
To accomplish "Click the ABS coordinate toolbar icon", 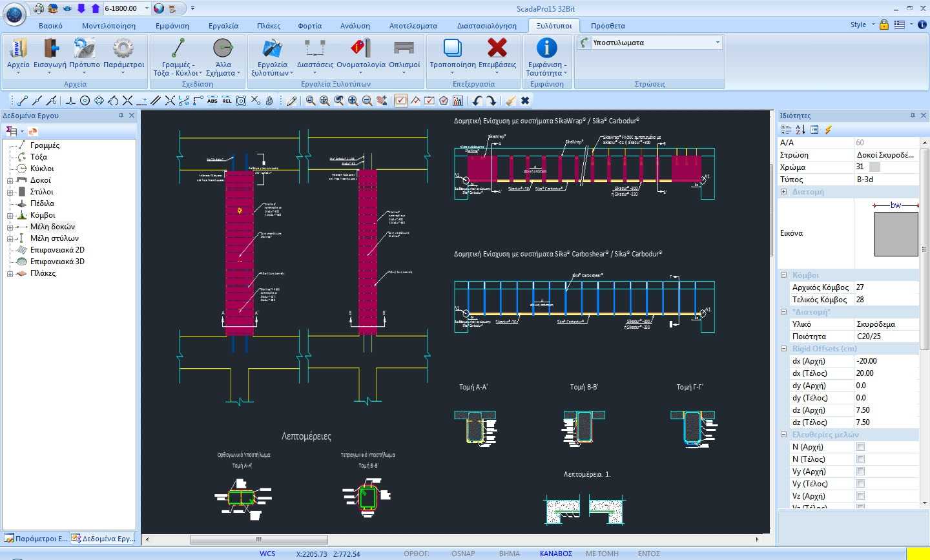I will point(212,101).
